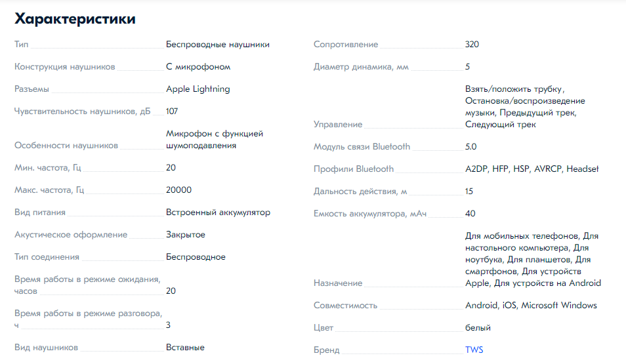Click the Характеристики heading
This screenshot has height=364, width=626.
(x=75, y=19)
